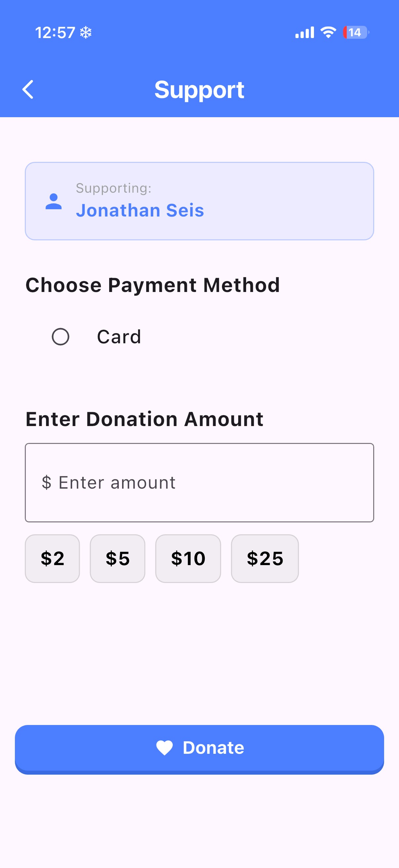Pick the $25 quick amount

(265, 558)
